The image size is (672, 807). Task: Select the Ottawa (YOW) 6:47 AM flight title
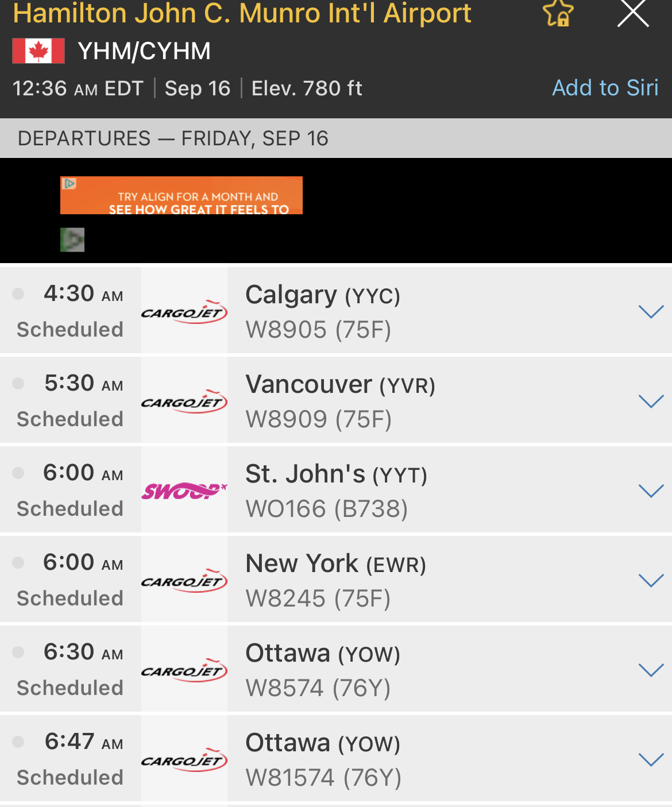(323, 743)
